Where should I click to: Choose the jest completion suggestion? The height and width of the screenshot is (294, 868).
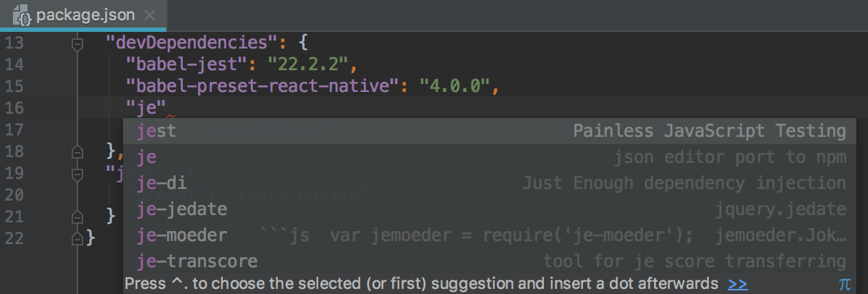coord(156,131)
